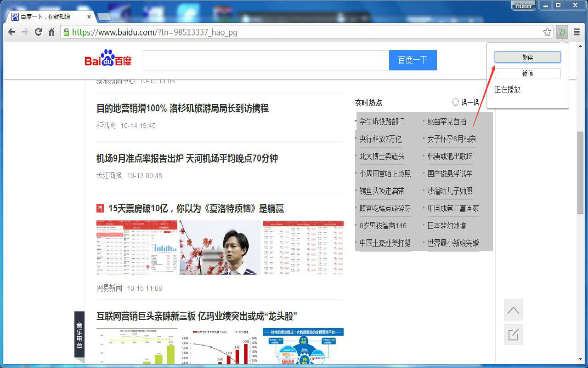Click the back navigation arrow

tap(11, 32)
